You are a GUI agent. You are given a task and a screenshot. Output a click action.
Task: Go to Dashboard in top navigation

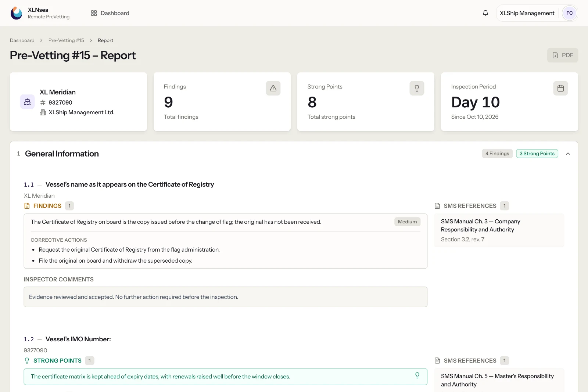110,13
